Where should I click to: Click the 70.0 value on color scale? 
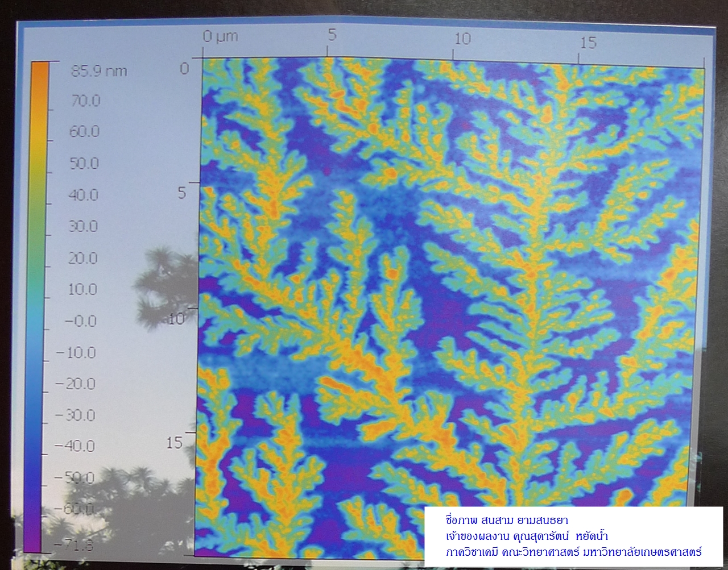[x=85, y=101]
